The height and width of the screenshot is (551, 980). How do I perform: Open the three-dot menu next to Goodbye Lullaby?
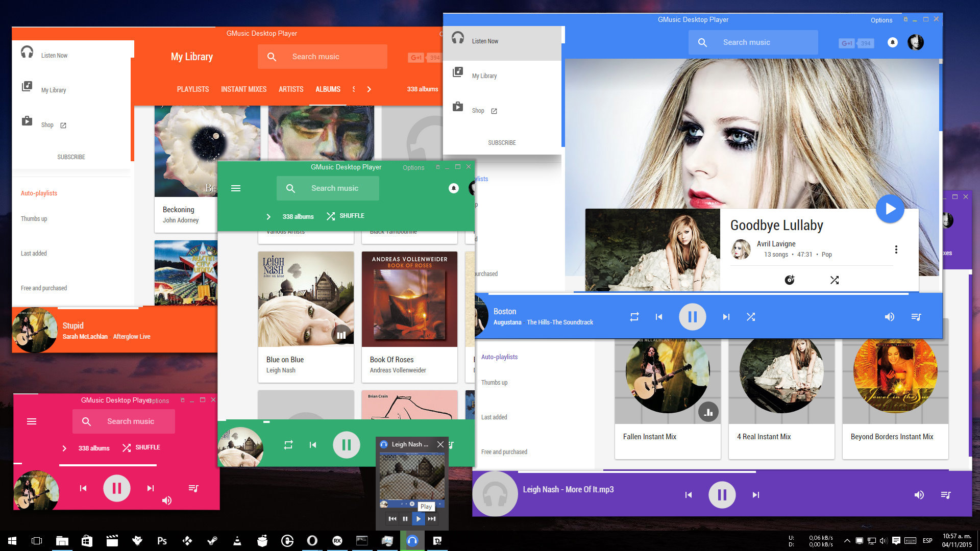[x=896, y=249]
